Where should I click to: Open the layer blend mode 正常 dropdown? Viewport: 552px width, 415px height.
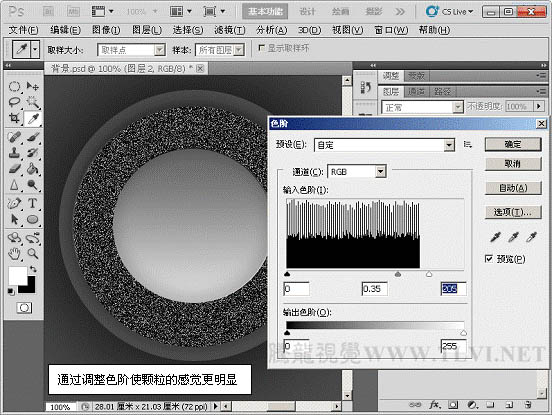pos(457,107)
